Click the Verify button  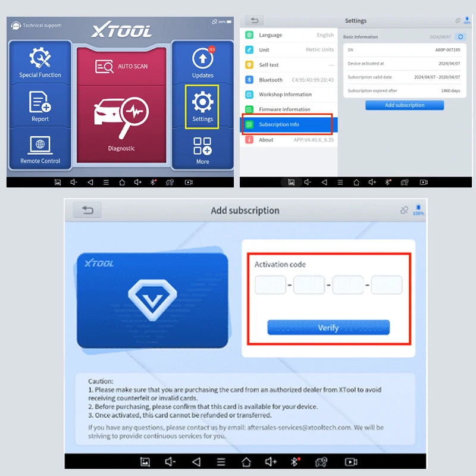tap(328, 327)
